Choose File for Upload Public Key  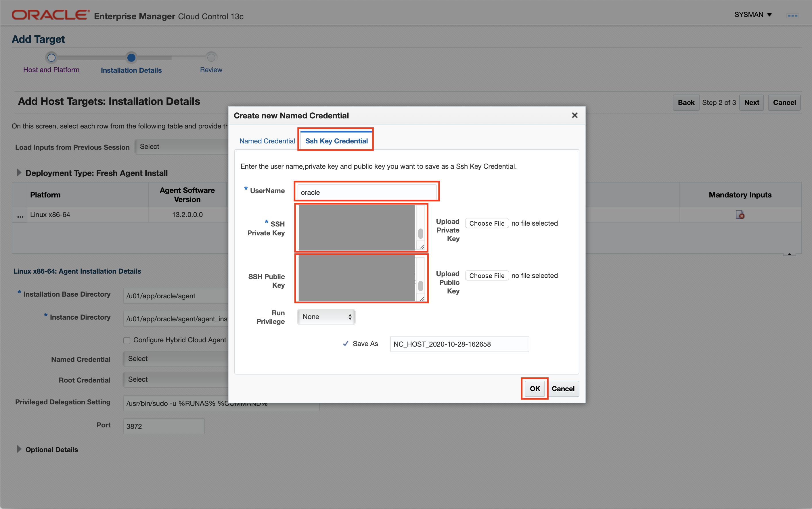487,276
